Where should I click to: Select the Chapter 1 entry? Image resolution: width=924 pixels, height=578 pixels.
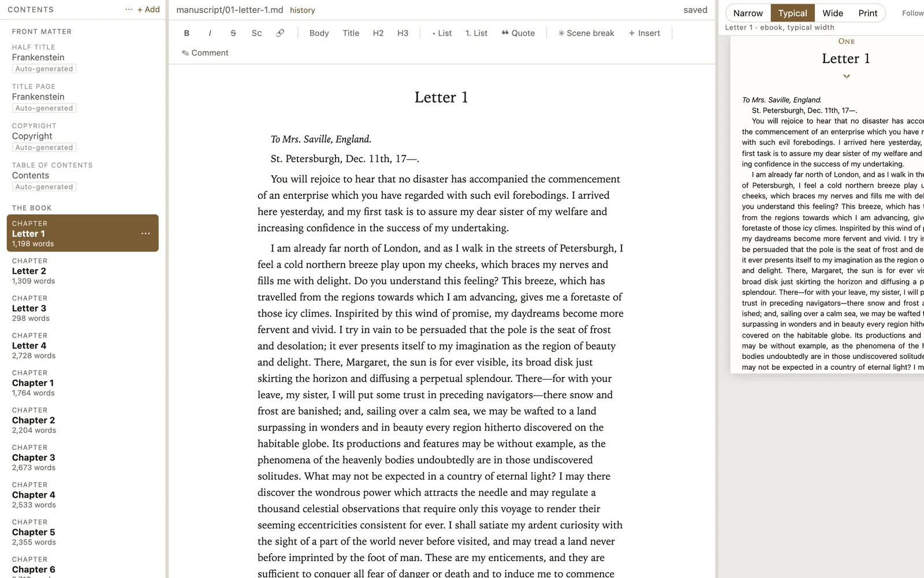pyautogui.click(x=83, y=383)
